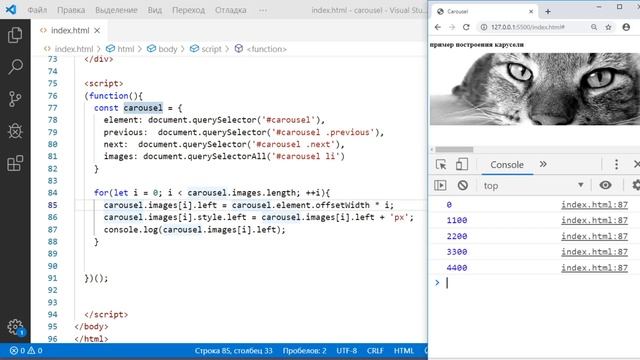Viewport: 640px width, 360px height.
Task: Open the browser profile icon
Action: pyautogui.click(x=626, y=27)
